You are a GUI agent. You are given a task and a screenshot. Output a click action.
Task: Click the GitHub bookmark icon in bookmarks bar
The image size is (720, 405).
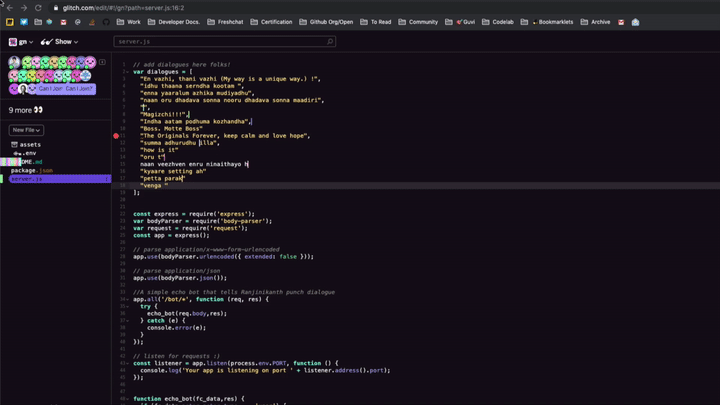106,21
